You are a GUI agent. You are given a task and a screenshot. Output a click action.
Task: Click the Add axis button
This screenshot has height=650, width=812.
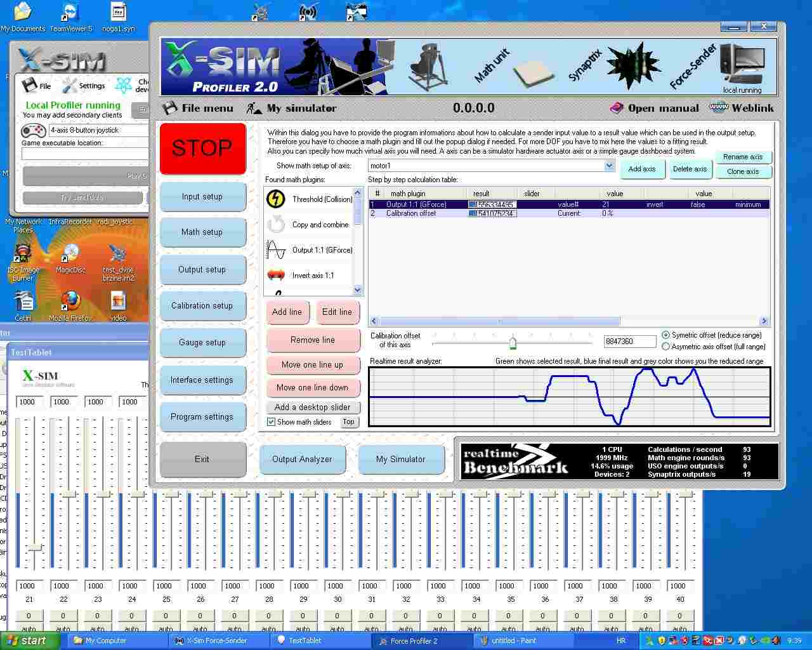(x=642, y=169)
